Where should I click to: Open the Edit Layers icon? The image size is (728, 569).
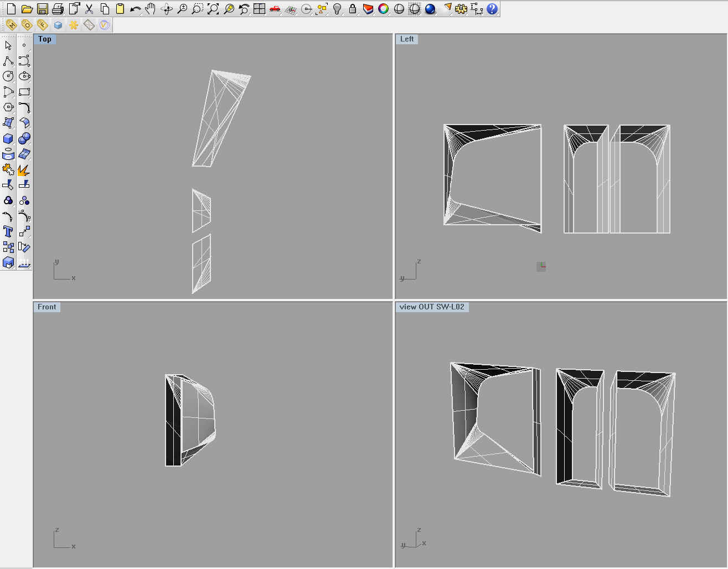click(368, 9)
